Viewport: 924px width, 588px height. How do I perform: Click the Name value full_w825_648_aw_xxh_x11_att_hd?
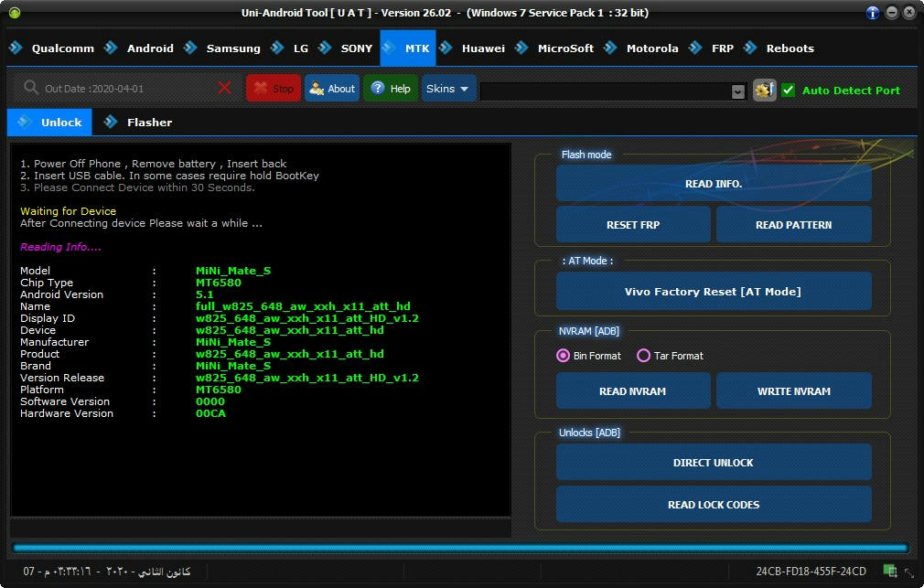pyautogui.click(x=303, y=306)
